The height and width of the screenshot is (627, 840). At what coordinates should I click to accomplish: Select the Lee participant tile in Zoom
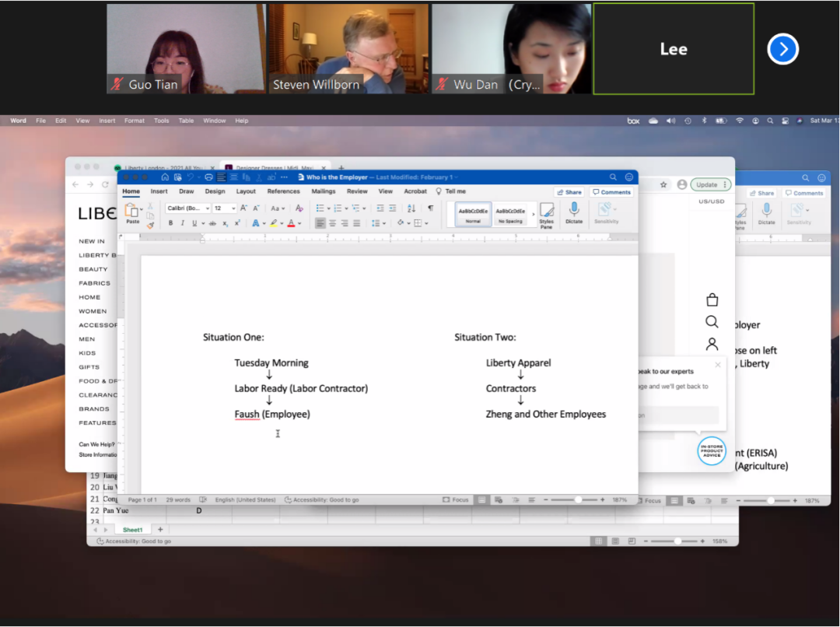(x=674, y=49)
